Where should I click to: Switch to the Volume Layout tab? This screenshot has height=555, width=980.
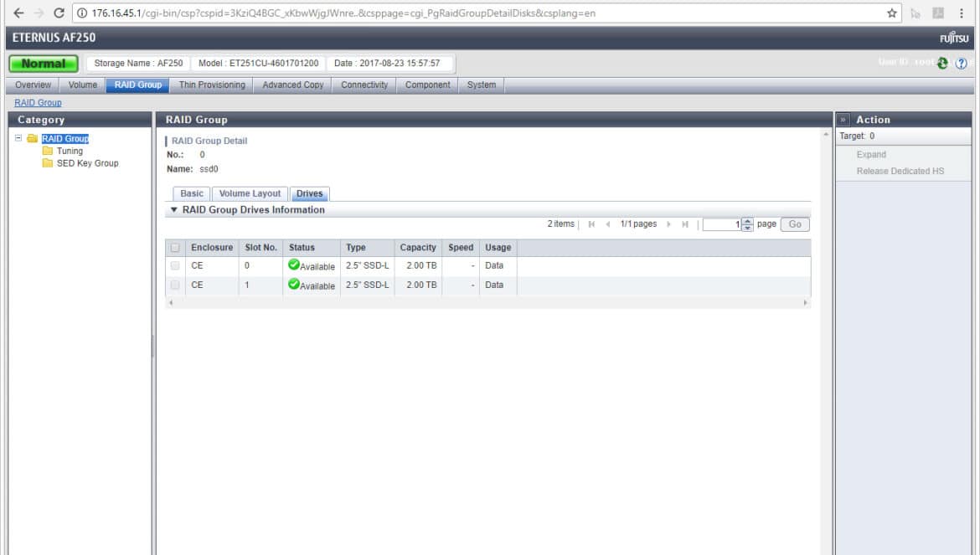[250, 193]
